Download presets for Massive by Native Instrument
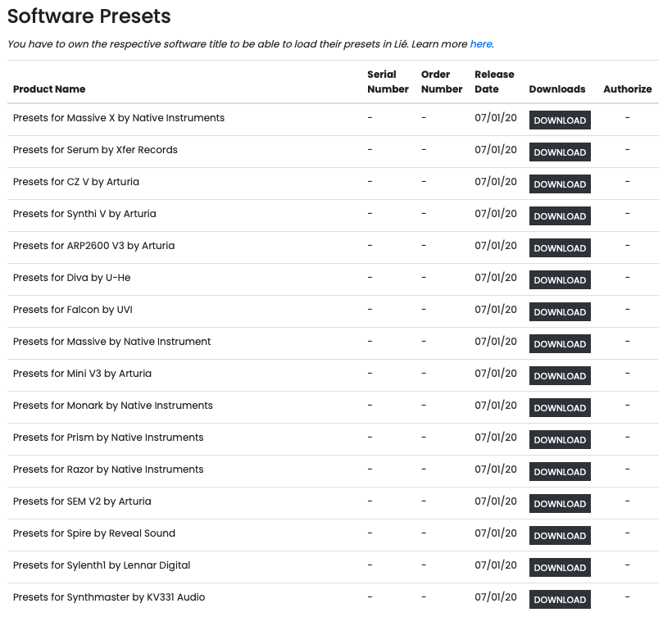672x626 pixels. pyautogui.click(x=560, y=343)
